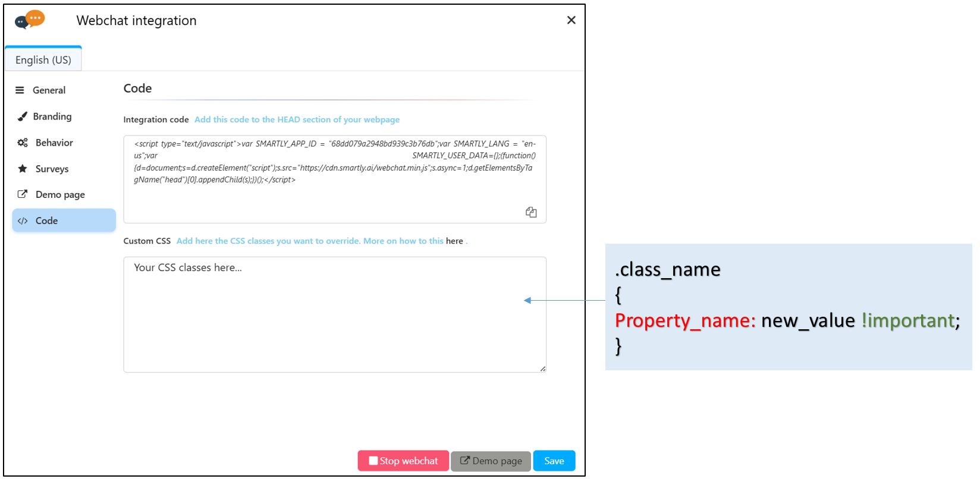
Task: Click the '!important' green example text
Action: (x=908, y=320)
